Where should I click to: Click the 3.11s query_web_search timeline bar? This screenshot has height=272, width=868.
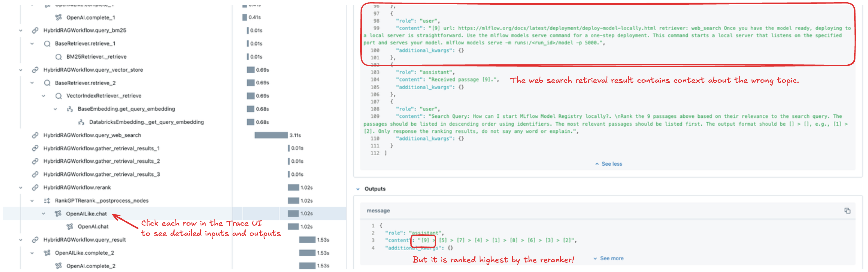[271, 135]
